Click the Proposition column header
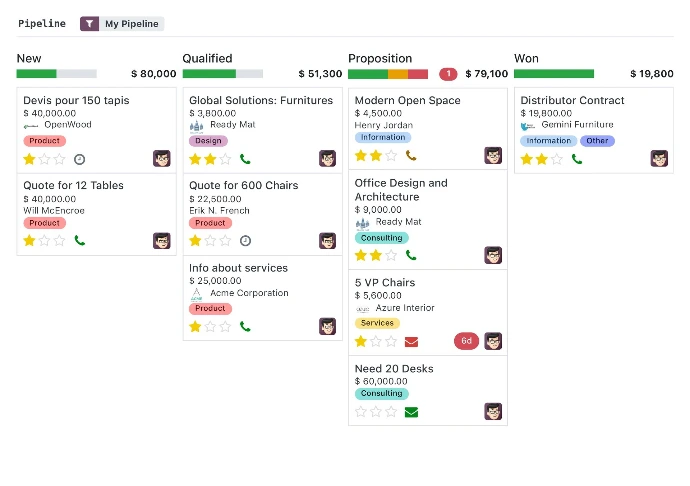 click(x=380, y=58)
